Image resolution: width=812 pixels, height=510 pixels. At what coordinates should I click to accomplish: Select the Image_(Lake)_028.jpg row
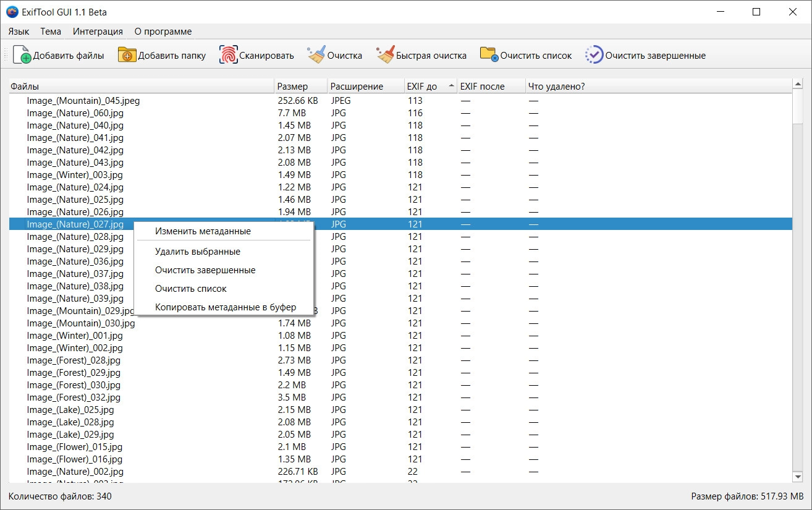click(x=70, y=422)
